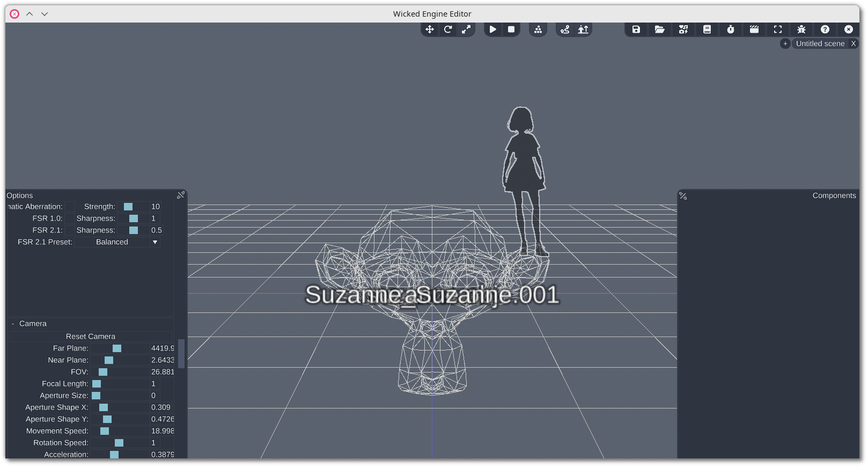Viewport: 868px width, 467px height.
Task: Open the profiler stopwatch icon
Action: tap(731, 30)
